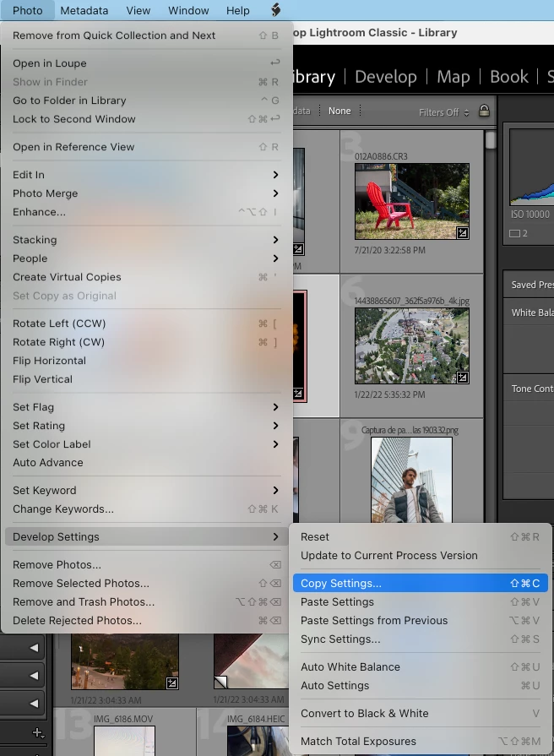Select the Captura de pa...las 190332.png thumbnail
Image resolution: width=554 pixels, height=756 pixels.
(x=411, y=480)
